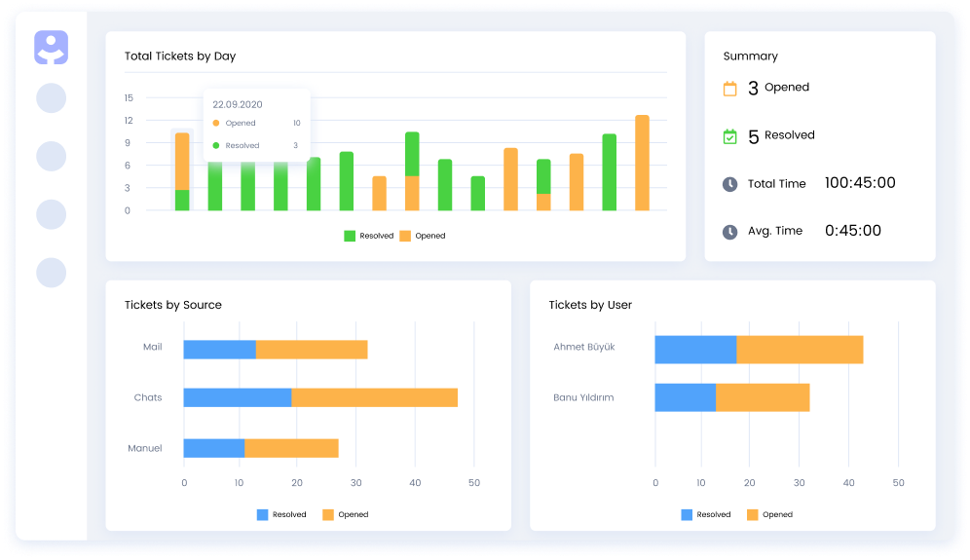970x560 pixels.
Task: Select the clock icon next to Avg. Time
Action: [x=729, y=232]
